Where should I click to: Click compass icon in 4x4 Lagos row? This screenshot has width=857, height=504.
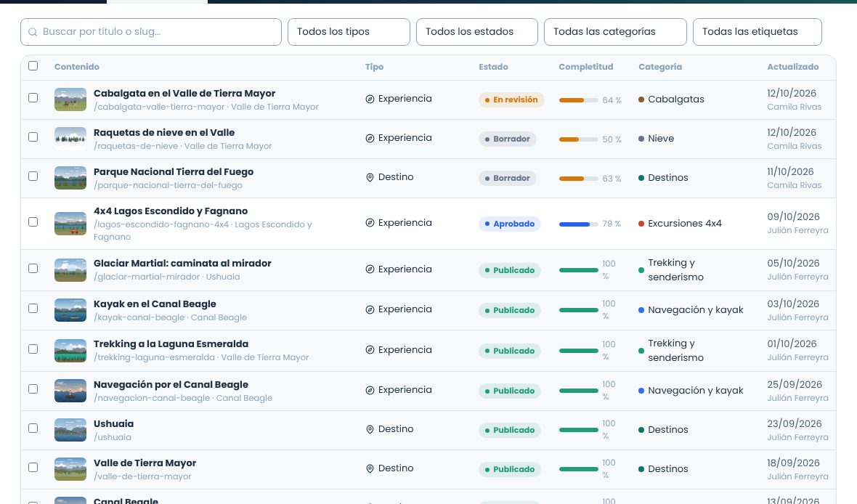[x=370, y=223]
